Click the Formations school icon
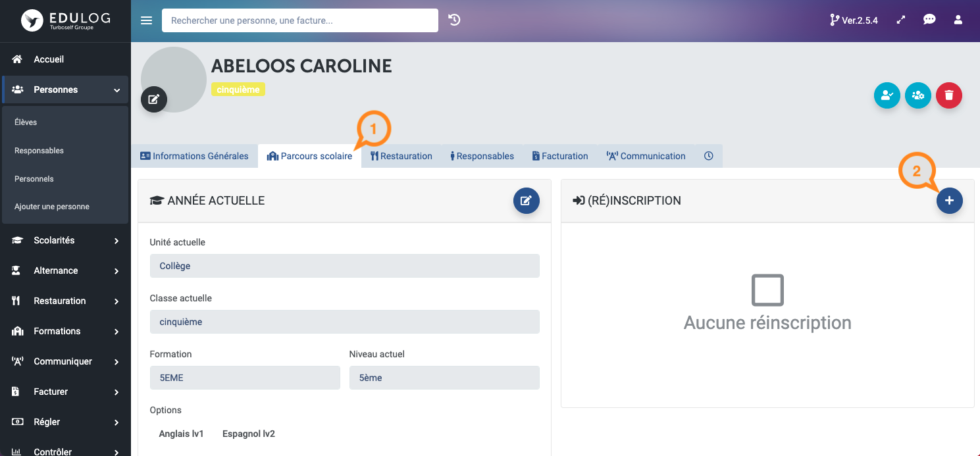The height and width of the screenshot is (456, 980). coord(18,331)
